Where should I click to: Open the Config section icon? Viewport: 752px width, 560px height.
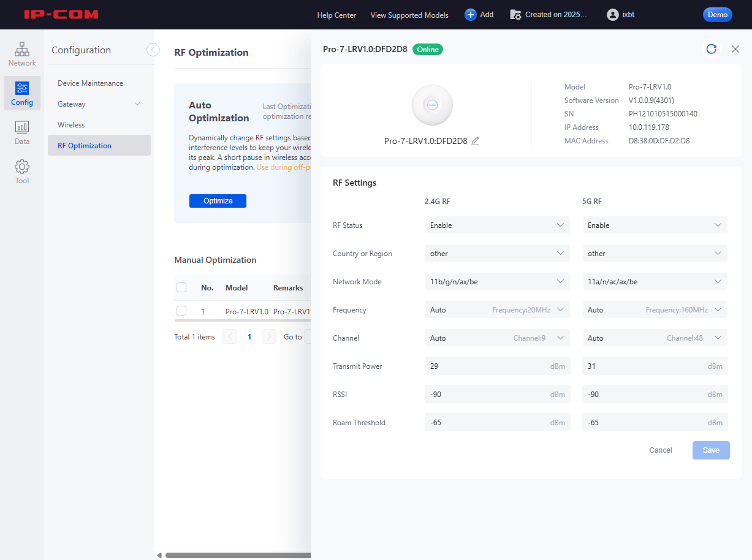(22, 88)
